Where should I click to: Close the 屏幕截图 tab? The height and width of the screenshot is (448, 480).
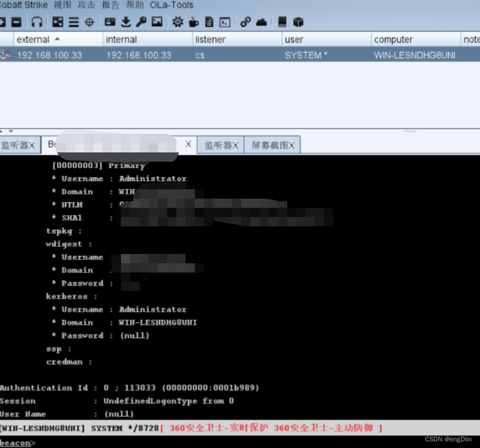pos(291,145)
